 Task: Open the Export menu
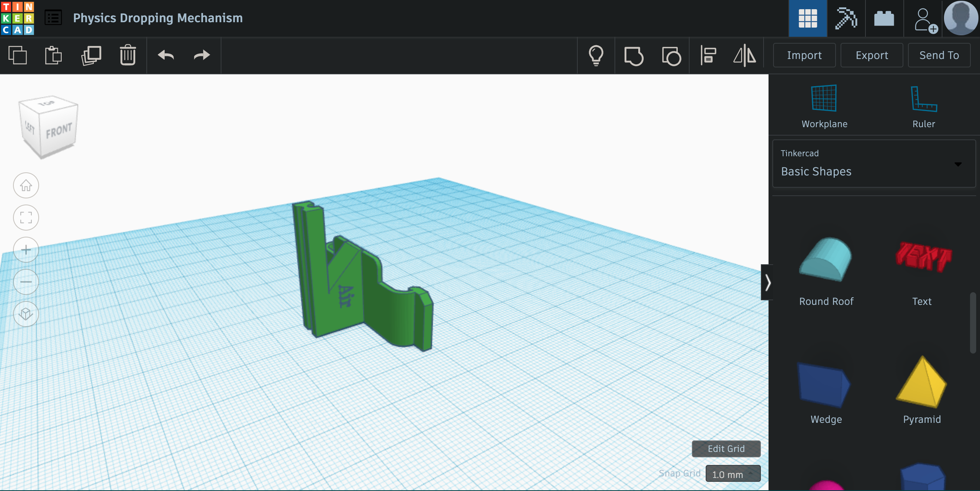(872, 55)
